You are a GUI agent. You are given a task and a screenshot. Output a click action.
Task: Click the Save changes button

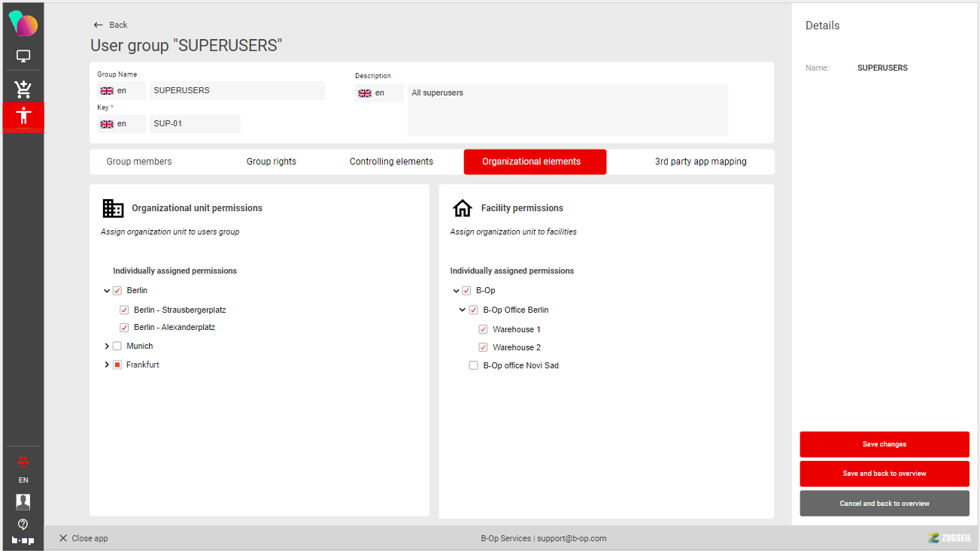point(884,444)
